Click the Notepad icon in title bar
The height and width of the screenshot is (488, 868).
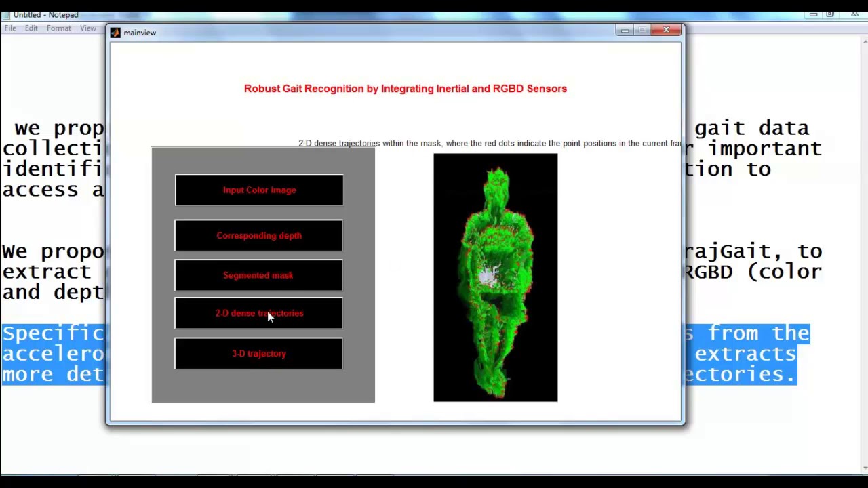(x=6, y=14)
